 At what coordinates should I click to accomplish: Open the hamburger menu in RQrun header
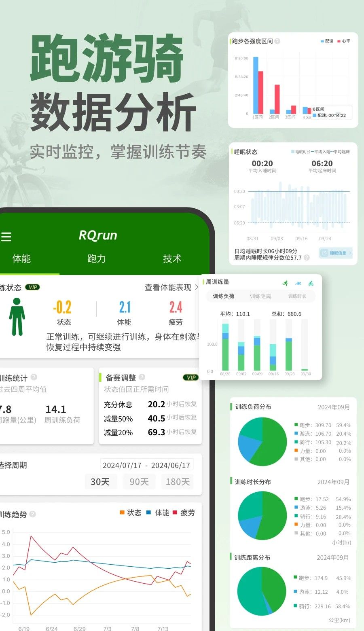click(6, 237)
